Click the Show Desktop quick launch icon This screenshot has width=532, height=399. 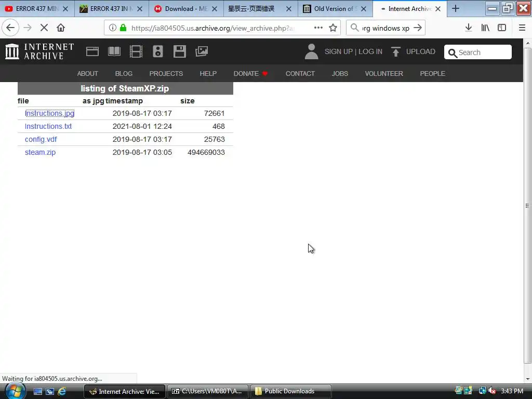(x=37, y=391)
